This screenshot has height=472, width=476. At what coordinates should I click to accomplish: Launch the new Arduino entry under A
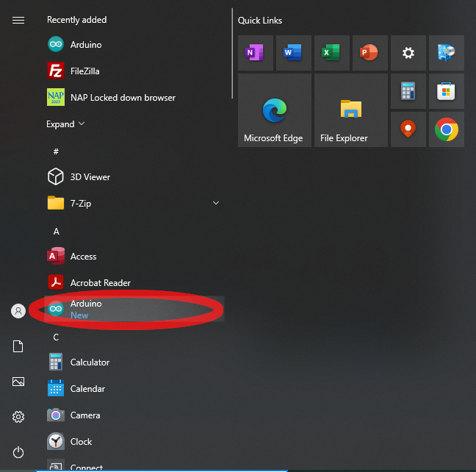click(134, 309)
